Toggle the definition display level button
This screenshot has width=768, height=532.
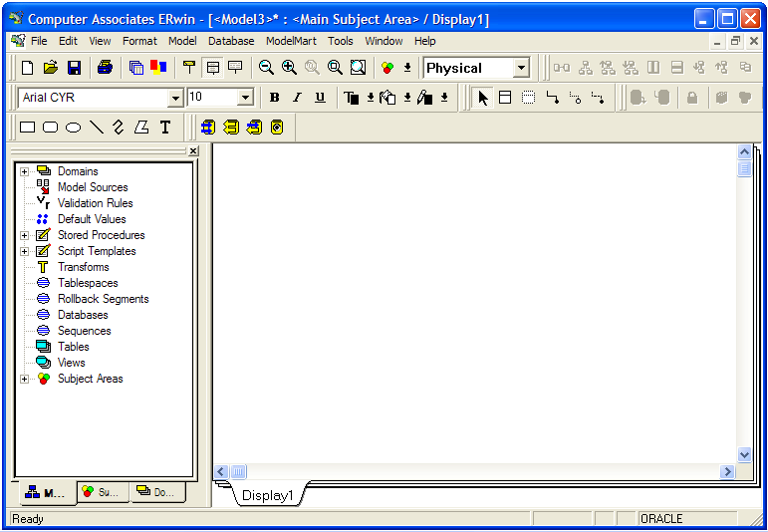click(236, 68)
